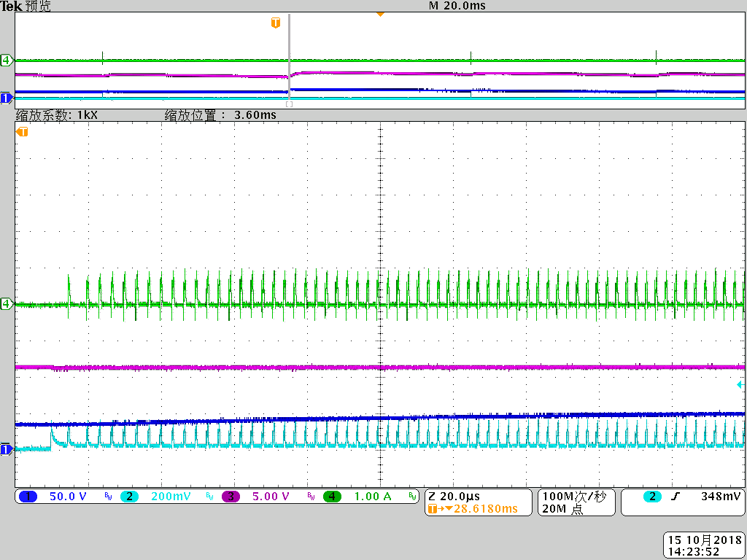Click the bandwidth limit icon for channel 3

pyautogui.click(x=311, y=496)
